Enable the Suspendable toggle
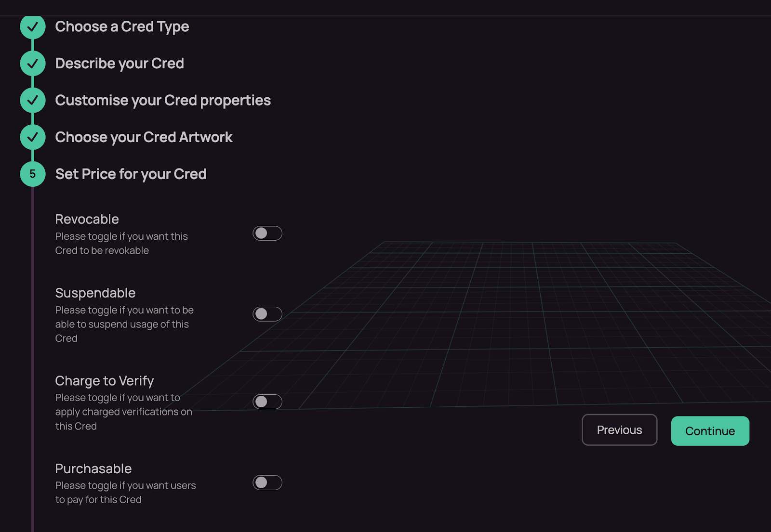The width and height of the screenshot is (771, 532). (x=267, y=314)
